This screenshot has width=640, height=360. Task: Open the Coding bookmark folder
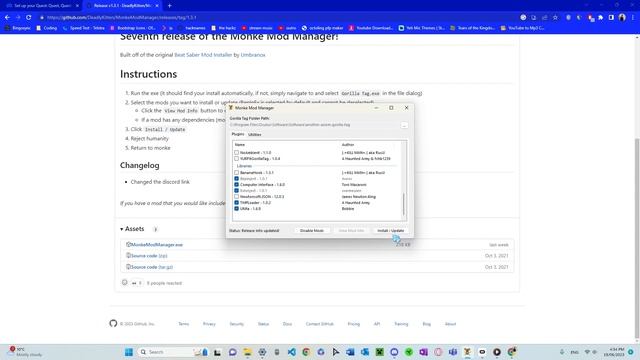(x=47, y=28)
